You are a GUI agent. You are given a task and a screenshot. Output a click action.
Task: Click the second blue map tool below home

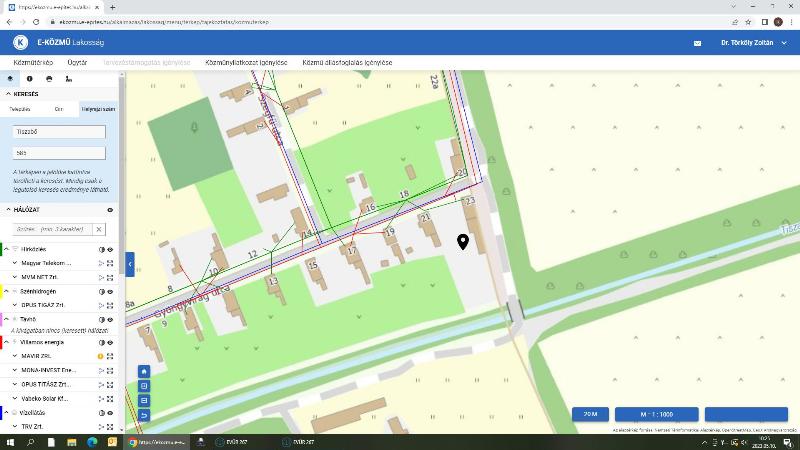click(144, 386)
